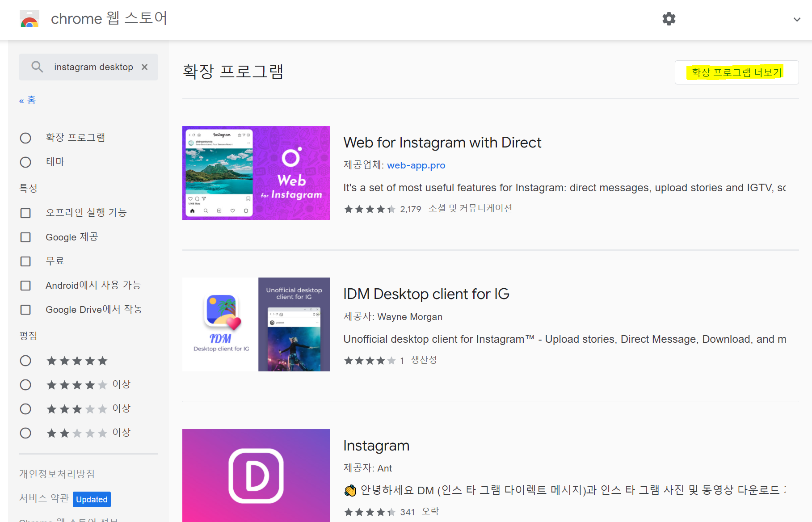812x522 pixels.
Task: Open the IDM Desktop client thumbnail
Action: click(256, 324)
